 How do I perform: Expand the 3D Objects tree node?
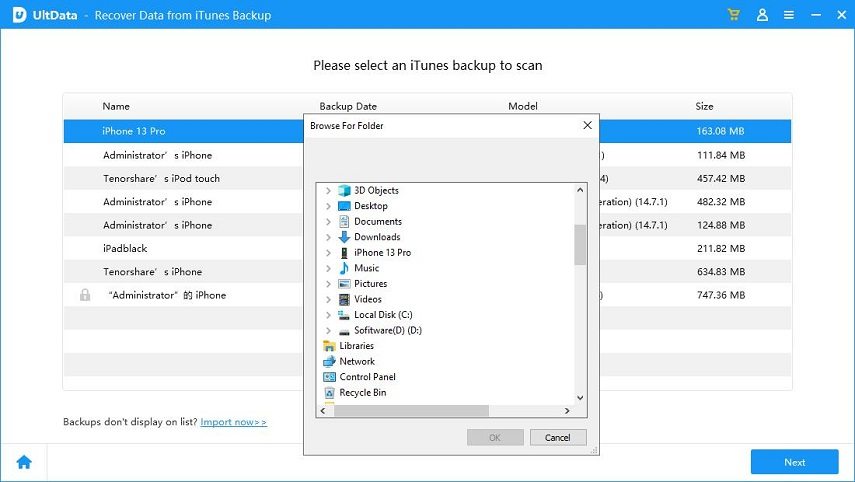[328, 191]
